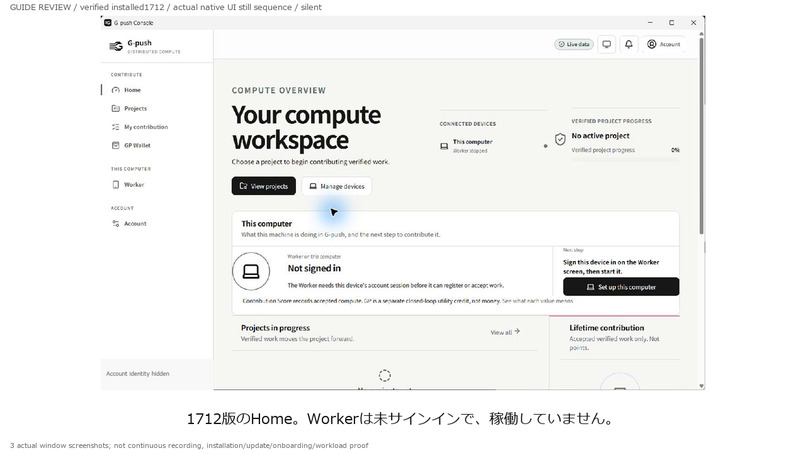Click Projects in progress heading
The width and height of the screenshot is (806, 453).
pyautogui.click(x=276, y=328)
